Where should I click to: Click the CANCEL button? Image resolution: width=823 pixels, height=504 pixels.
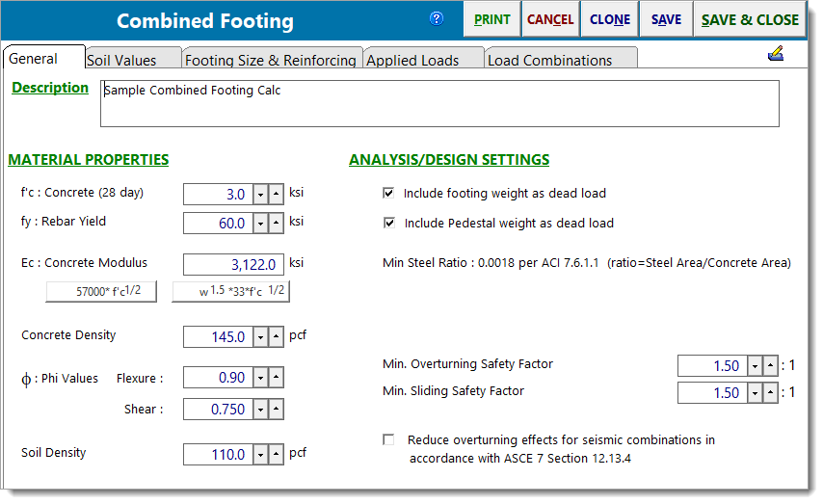point(550,19)
